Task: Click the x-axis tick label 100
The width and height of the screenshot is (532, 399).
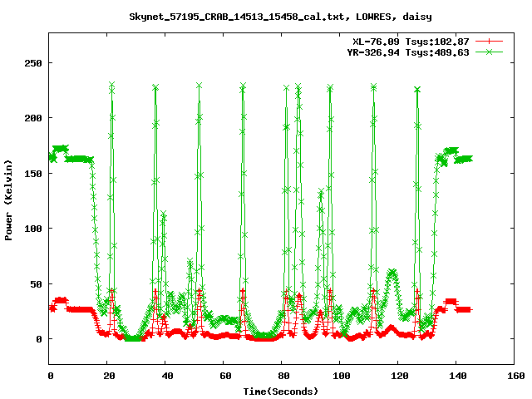Action: 342,376
